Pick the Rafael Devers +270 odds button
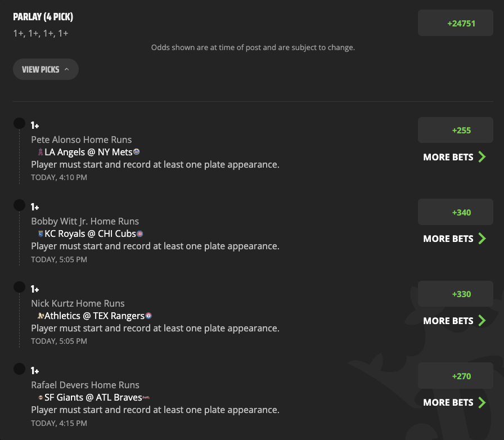 pyautogui.click(x=455, y=376)
